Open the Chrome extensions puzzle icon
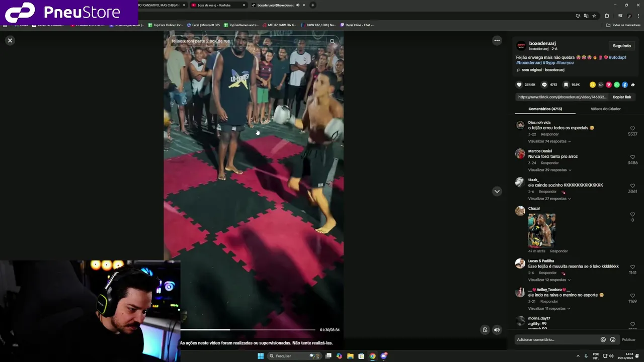644x362 pixels. click(x=606, y=16)
